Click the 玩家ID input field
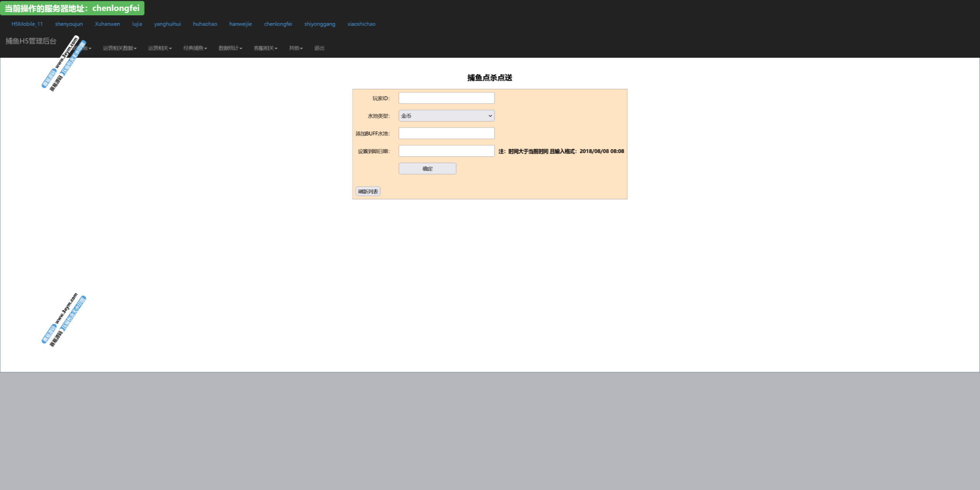The width and height of the screenshot is (980, 490). 446,98
